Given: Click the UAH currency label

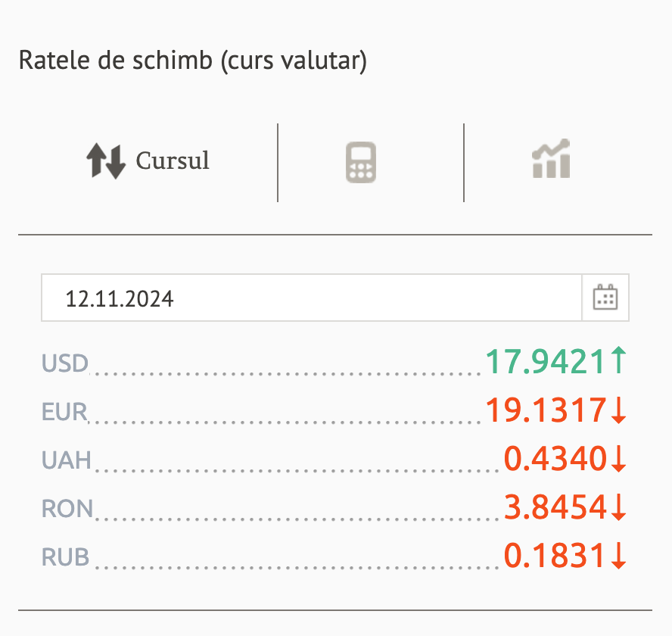Looking at the screenshot, I should point(67,460).
